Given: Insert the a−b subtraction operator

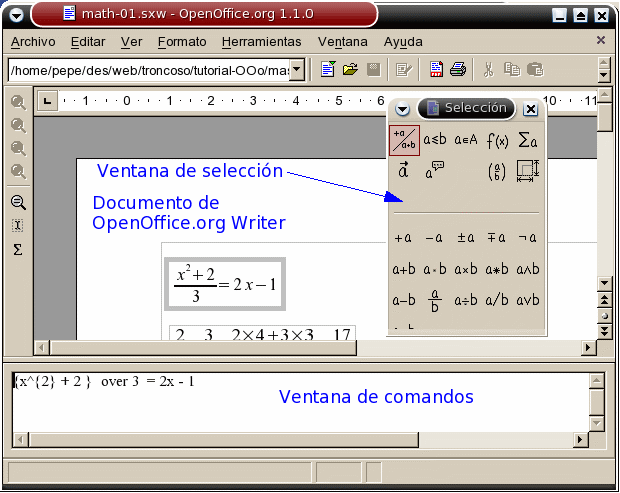Looking at the screenshot, I should pyautogui.click(x=404, y=300).
